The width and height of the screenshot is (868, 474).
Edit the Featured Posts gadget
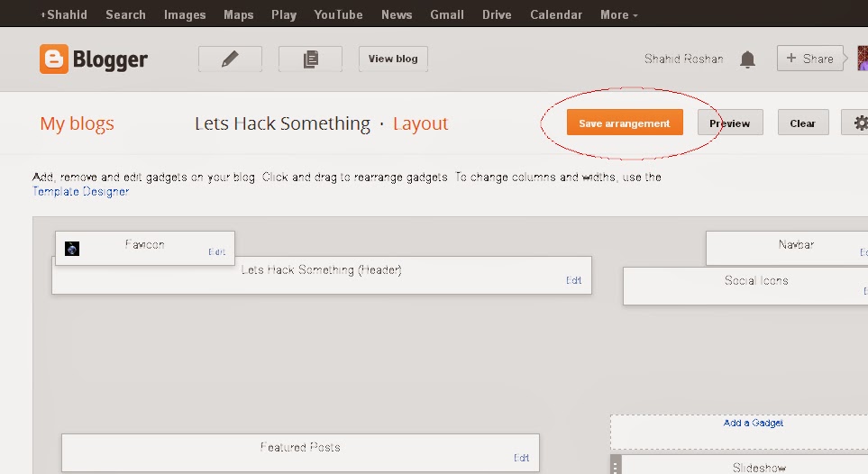pos(521,458)
